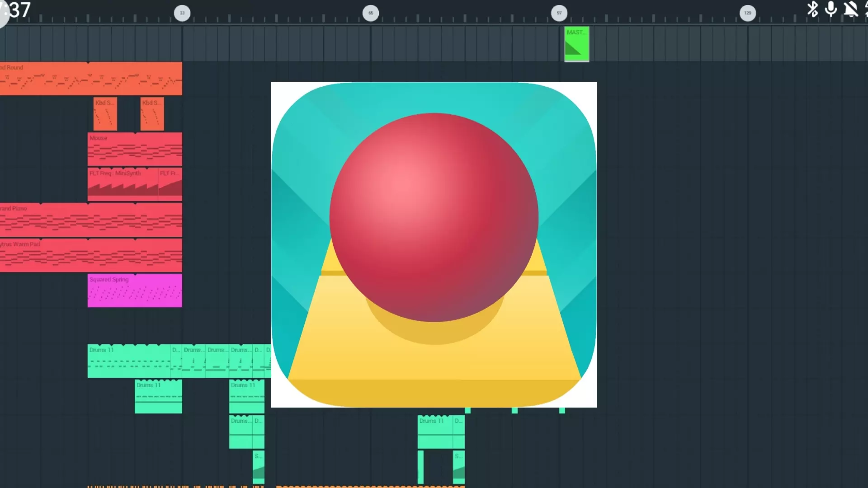
Task: Select the green MAST automation clip
Action: click(x=576, y=44)
